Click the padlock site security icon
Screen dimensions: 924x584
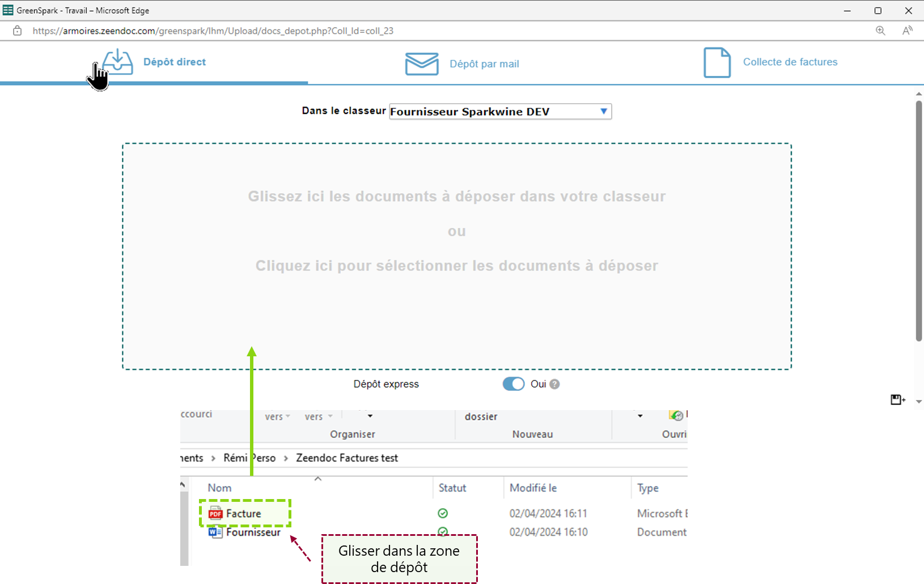[x=18, y=31]
